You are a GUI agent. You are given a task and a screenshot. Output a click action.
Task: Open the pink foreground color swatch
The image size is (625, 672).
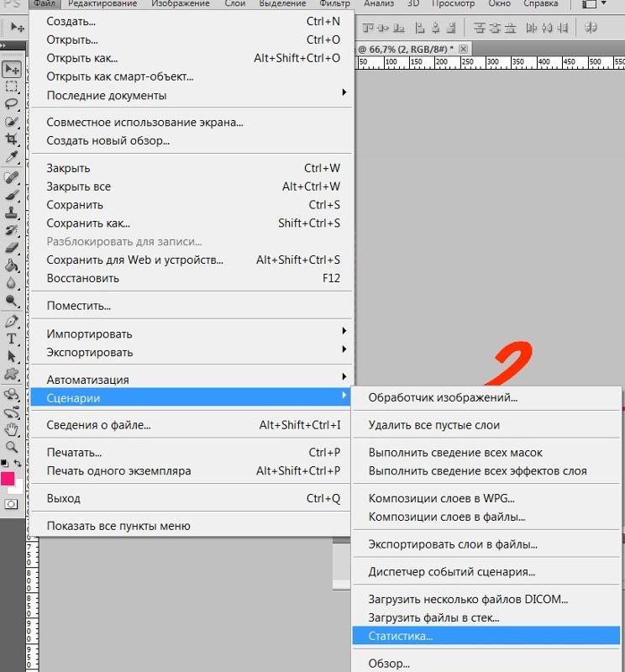tap(8, 479)
